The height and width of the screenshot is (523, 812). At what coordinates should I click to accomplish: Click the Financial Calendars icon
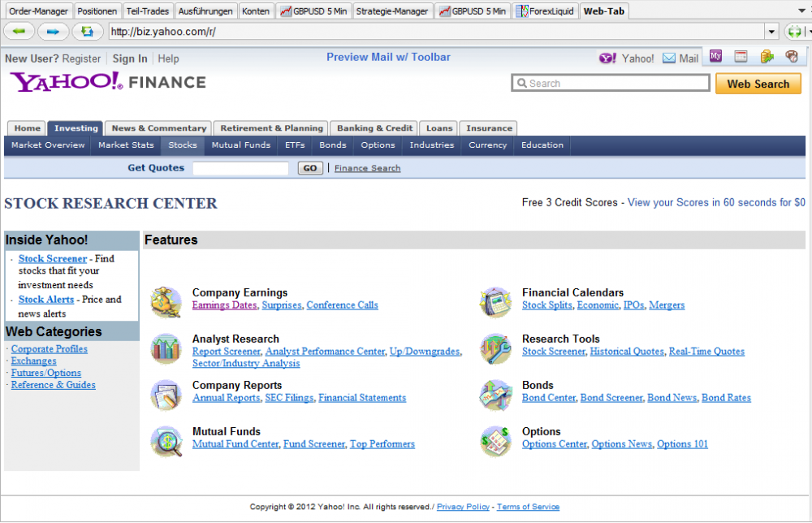tap(495, 301)
